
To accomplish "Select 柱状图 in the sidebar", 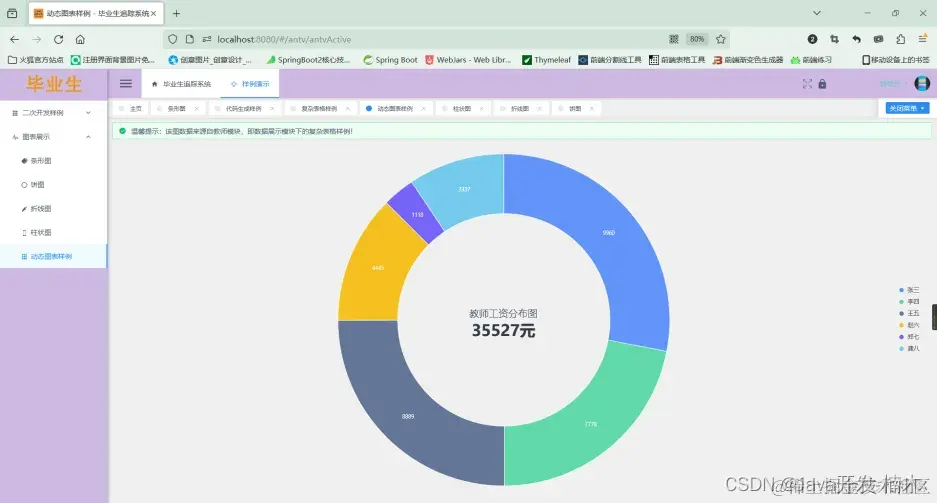I will point(54,232).
